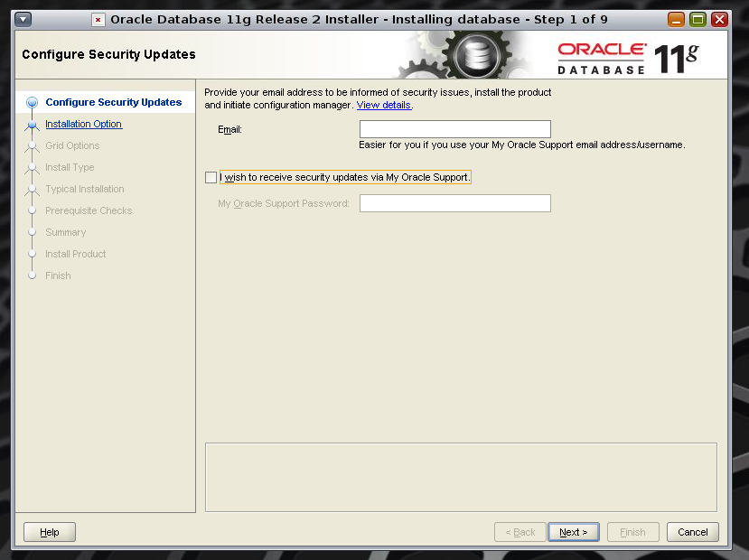Click the Installation Option step bullet icon
749x560 pixels.
[x=32, y=125]
